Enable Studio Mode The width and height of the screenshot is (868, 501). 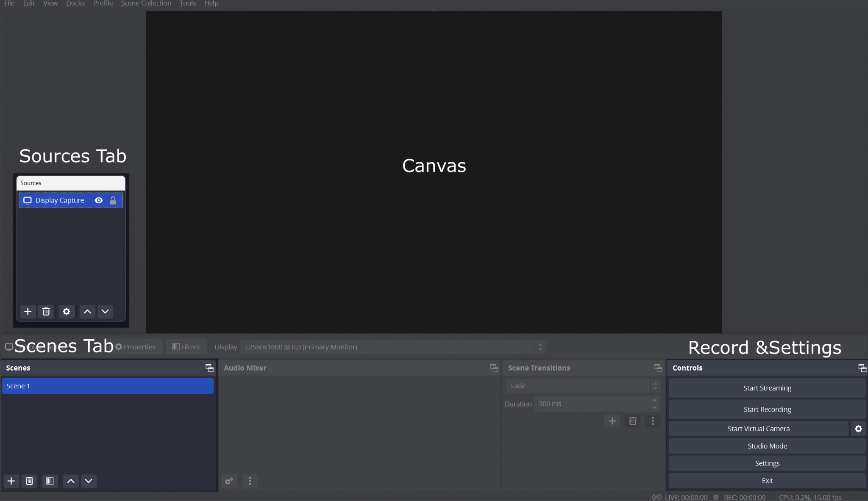(767, 446)
